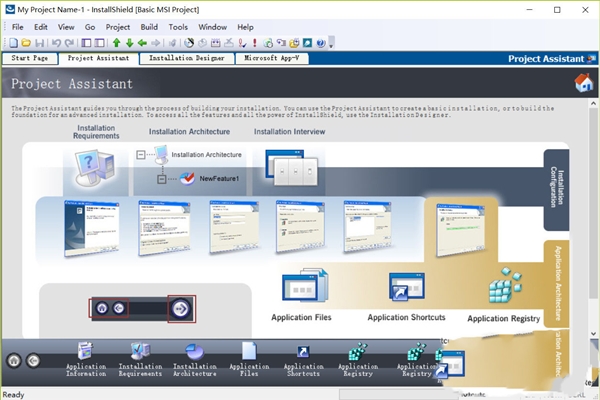
Task: Collapse the NewFeature1 tree node
Action: click(x=162, y=179)
